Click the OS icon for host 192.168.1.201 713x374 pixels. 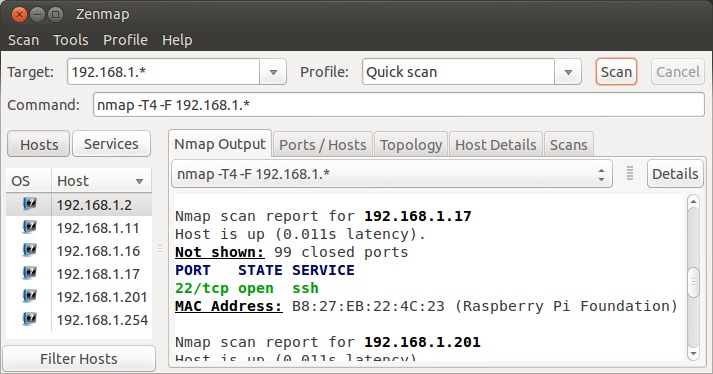click(30, 296)
